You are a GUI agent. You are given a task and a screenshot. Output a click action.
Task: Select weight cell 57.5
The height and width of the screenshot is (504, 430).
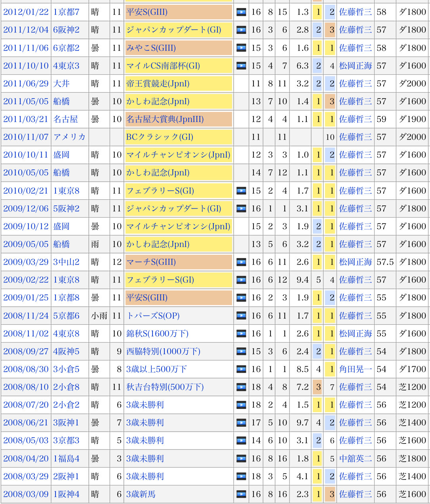click(385, 262)
